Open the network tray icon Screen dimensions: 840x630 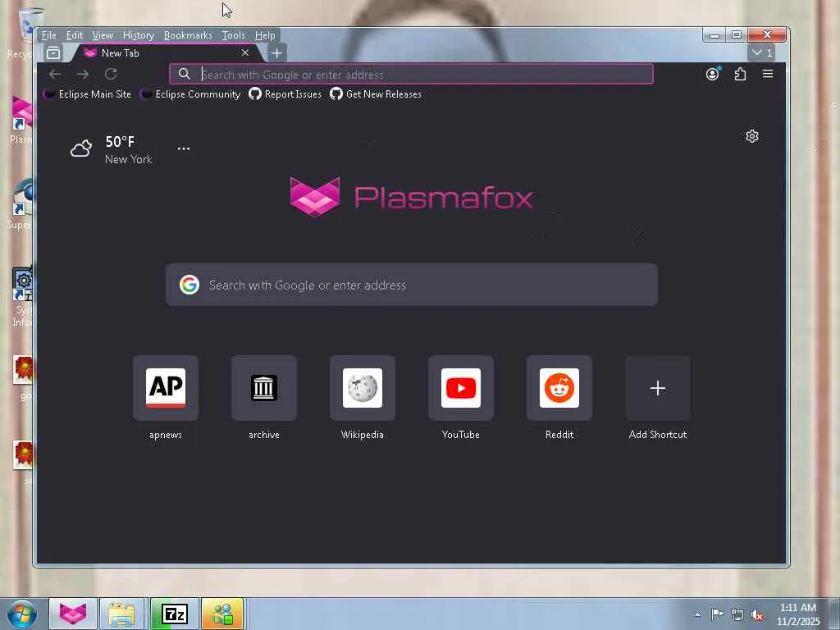pos(737,614)
